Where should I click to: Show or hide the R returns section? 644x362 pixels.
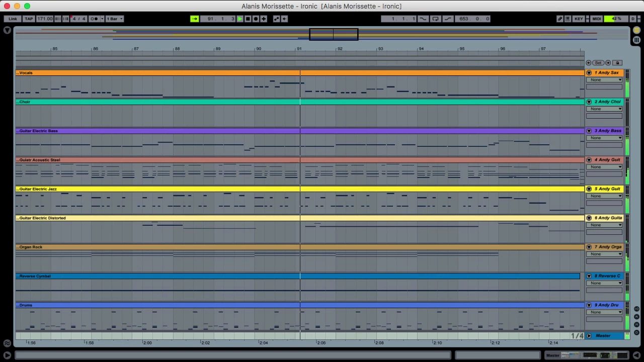click(x=636, y=317)
